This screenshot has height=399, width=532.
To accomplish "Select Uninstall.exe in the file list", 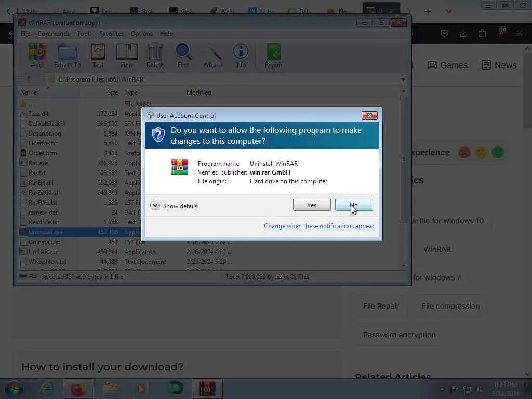I will 46,232.
